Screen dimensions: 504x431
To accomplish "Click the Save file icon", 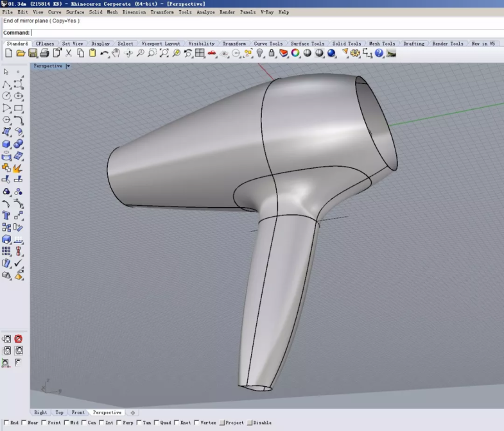I will [x=32, y=53].
